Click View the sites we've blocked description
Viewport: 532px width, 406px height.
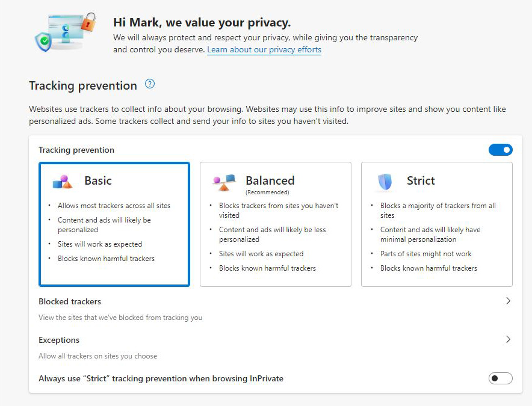point(120,318)
